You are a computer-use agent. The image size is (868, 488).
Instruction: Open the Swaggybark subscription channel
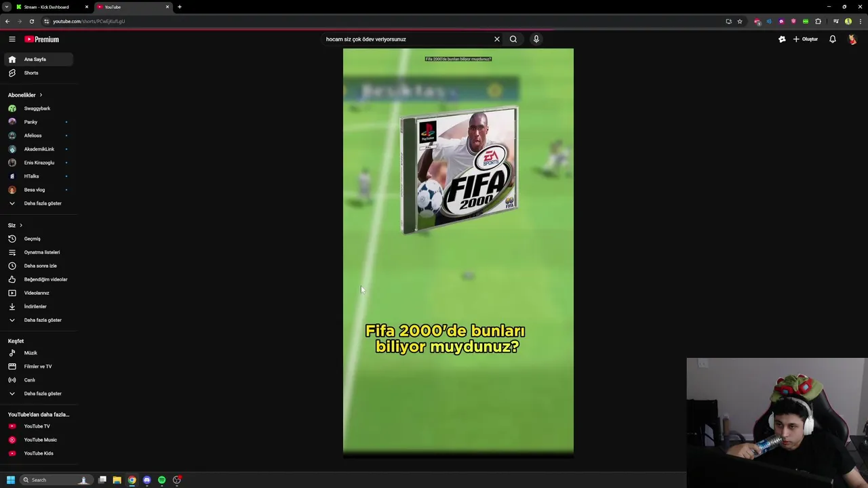coord(38,108)
